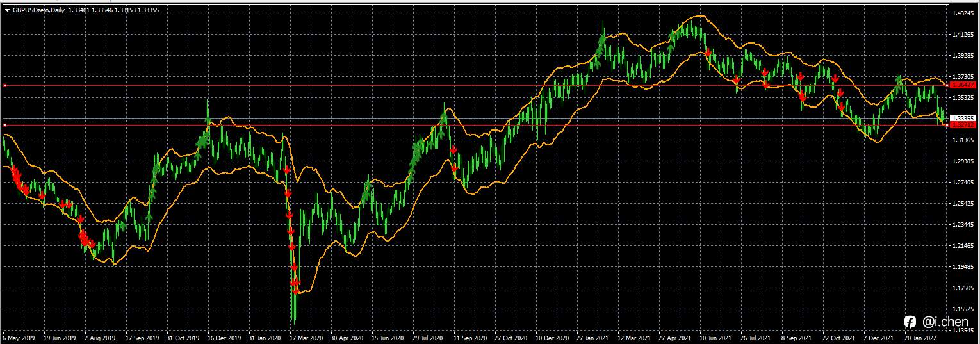
Task: Click the 27 Apr 2021 date label
Action: click(x=674, y=337)
